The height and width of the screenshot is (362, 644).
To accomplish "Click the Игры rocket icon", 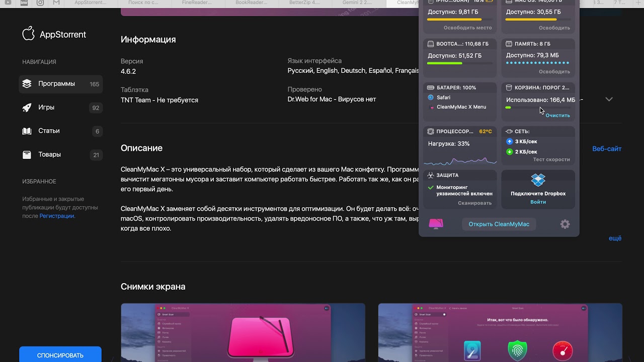I will coord(27,108).
